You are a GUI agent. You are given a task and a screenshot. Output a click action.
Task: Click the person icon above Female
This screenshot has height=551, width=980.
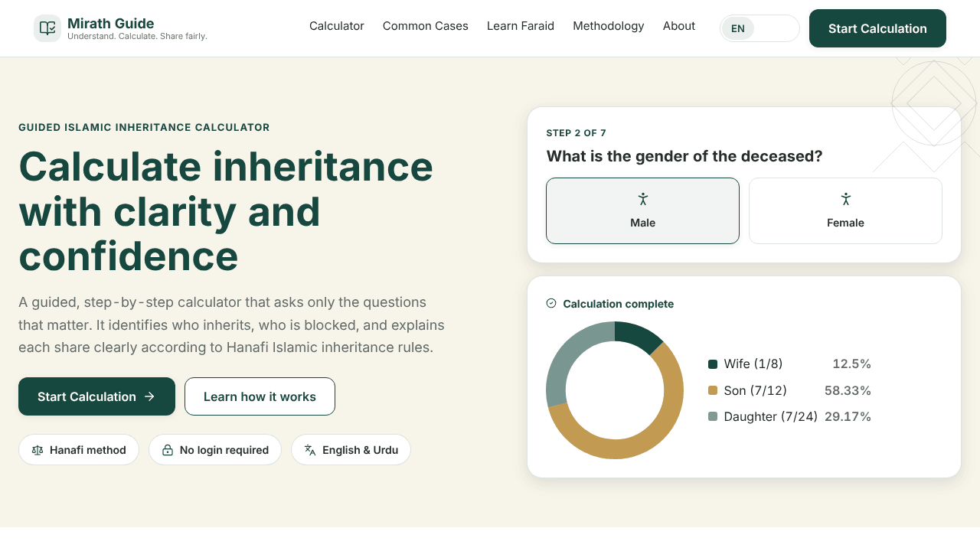coord(846,199)
